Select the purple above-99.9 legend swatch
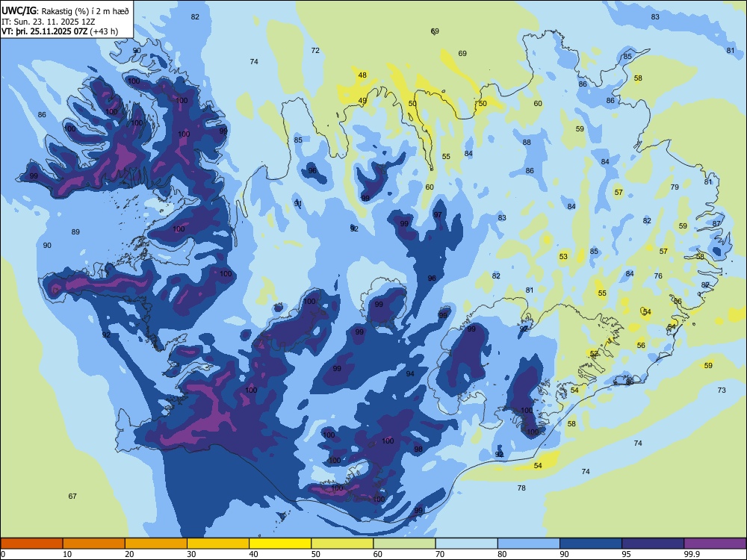This screenshot has width=747, height=560. click(715, 544)
